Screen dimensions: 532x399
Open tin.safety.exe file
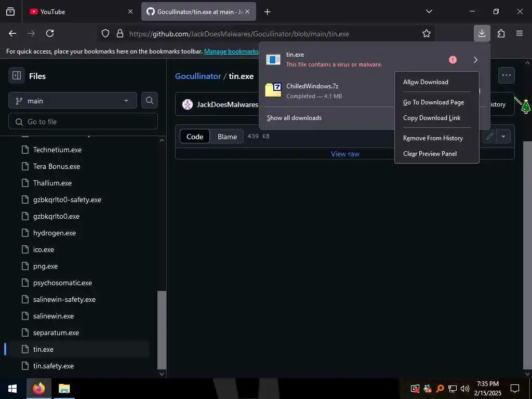(54, 366)
